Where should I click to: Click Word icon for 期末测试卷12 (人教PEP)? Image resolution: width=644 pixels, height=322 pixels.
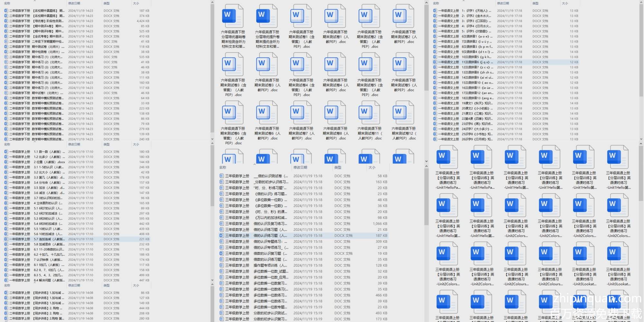pos(403,113)
